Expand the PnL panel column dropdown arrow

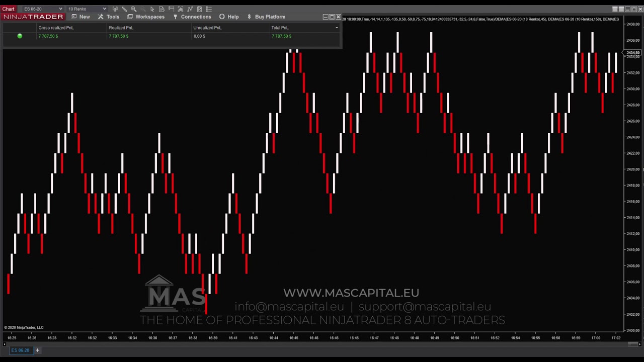pyautogui.click(x=337, y=28)
